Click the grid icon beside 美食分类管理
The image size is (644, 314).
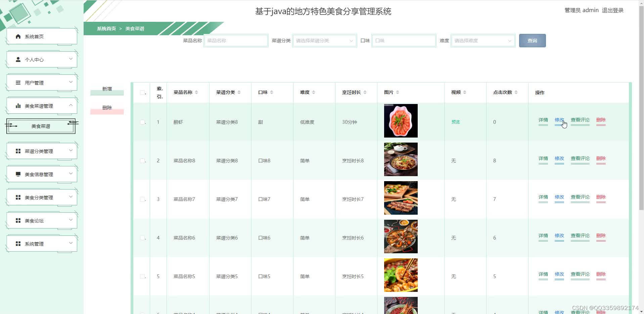point(18,197)
